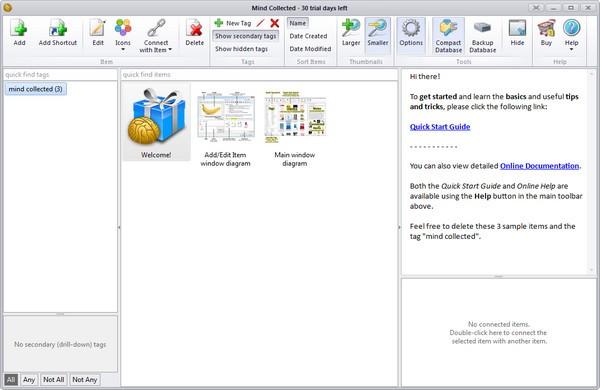
Task: Open the Quick Start Guide link
Action: tap(440, 127)
